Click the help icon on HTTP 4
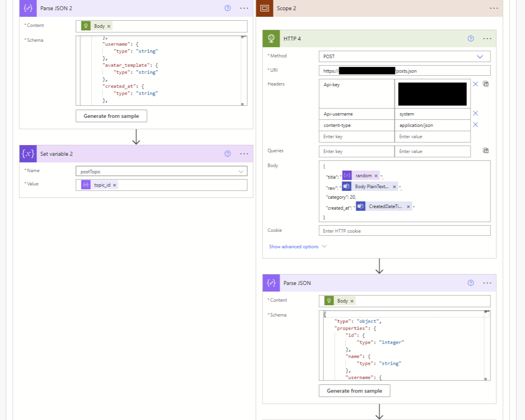The image size is (525, 420). click(471, 39)
